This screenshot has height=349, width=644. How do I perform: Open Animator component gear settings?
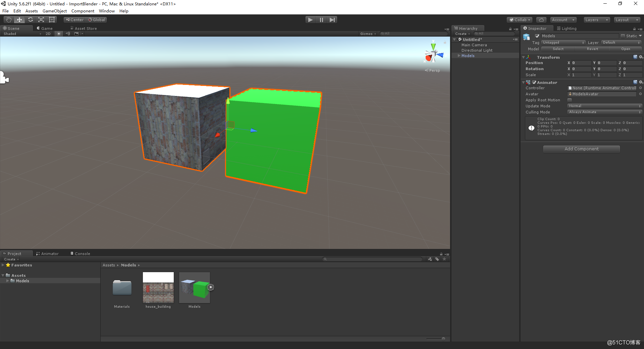641,82
